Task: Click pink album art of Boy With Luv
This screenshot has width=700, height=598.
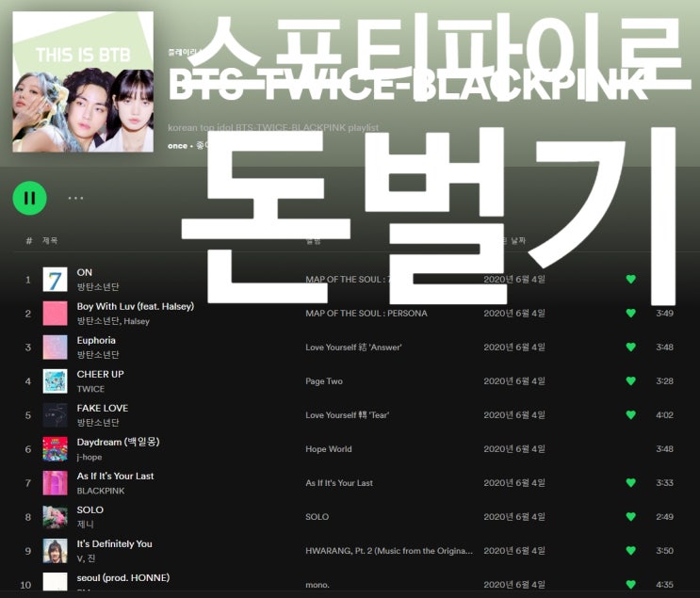Action: pyautogui.click(x=55, y=314)
